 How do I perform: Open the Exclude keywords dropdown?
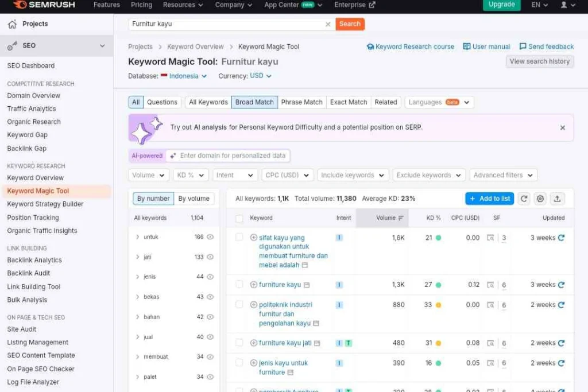[x=428, y=175]
